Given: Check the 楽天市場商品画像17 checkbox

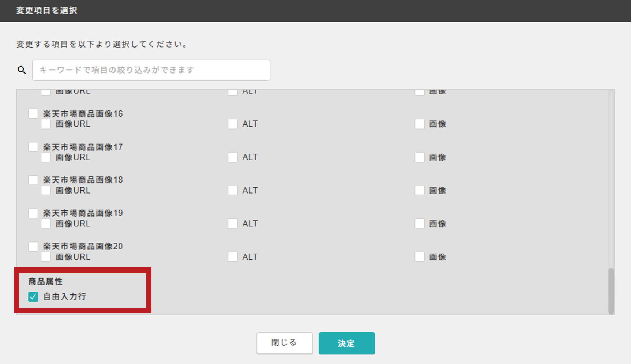Looking at the screenshot, I should coord(33,147).
